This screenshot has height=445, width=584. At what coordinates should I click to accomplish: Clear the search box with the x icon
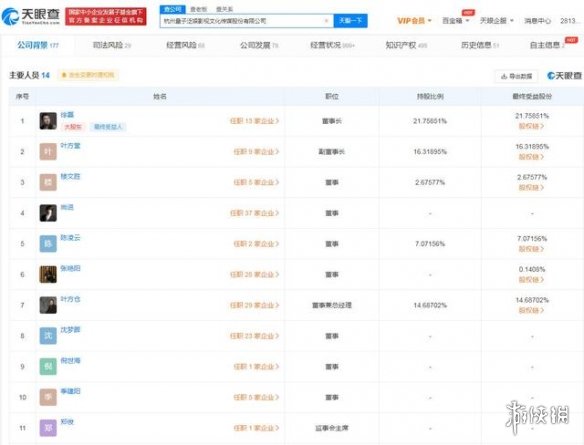click(327, 21)
